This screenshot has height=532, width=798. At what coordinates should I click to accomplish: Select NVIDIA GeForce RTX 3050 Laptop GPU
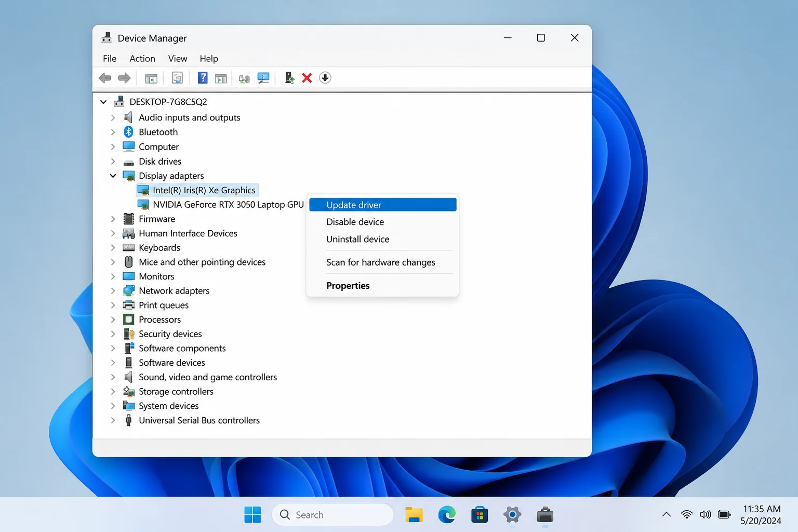pyautogui.click(x=221, y=205)
